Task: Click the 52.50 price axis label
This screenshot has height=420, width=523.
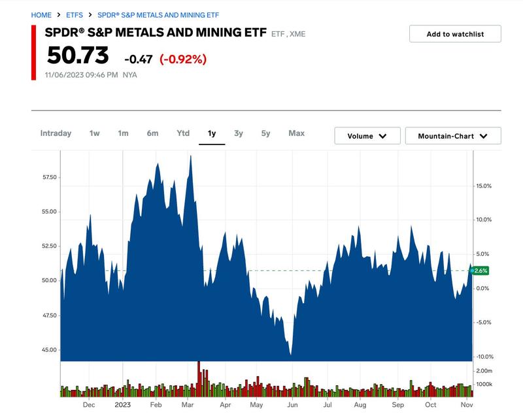Action: pos(50,246)
